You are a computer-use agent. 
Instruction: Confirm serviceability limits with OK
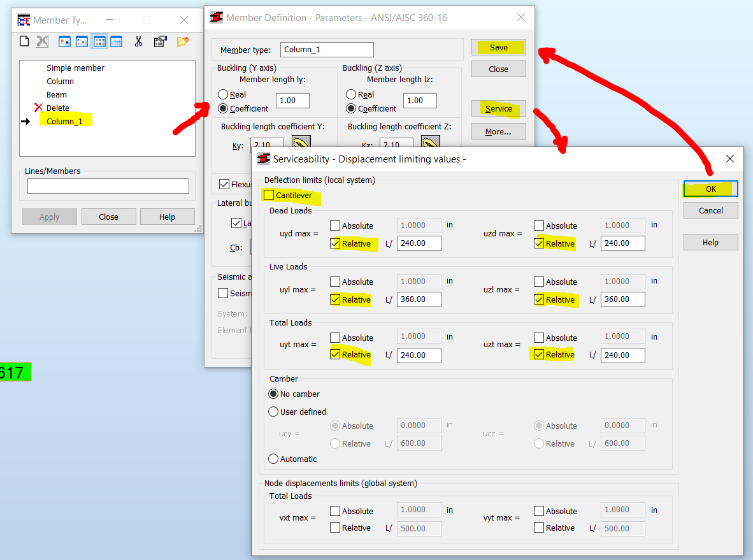click(x=710, y=189)
